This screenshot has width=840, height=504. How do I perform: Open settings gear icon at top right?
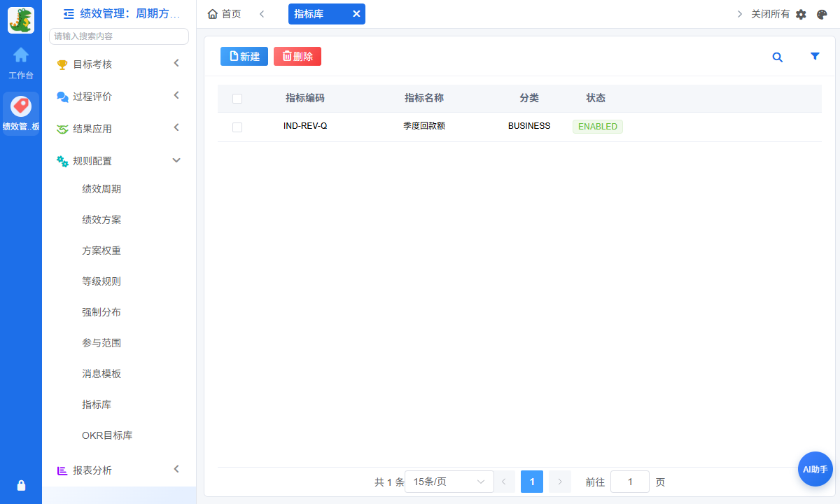click(801, 14)
